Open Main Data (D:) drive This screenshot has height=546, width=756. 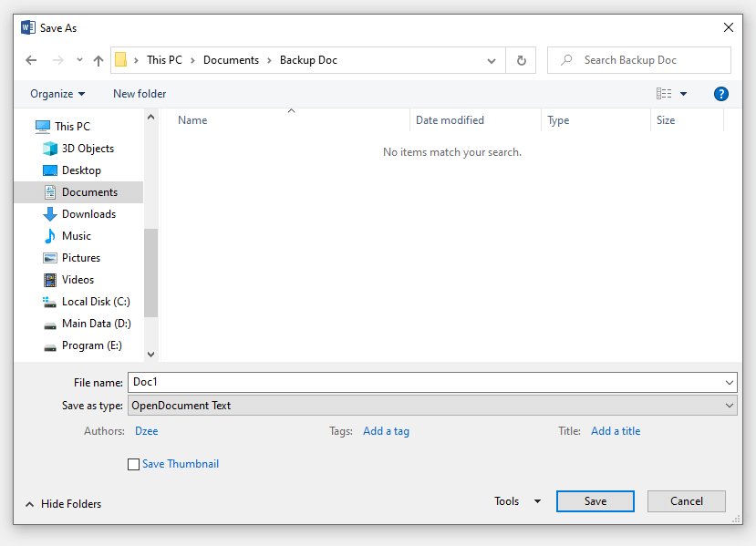[97, 324]
